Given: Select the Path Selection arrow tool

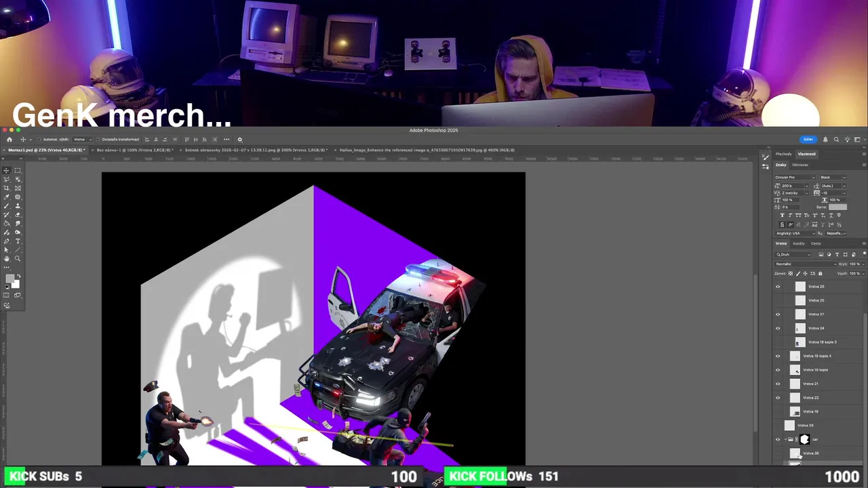Looking at the screenshot, I should [6, 250].
